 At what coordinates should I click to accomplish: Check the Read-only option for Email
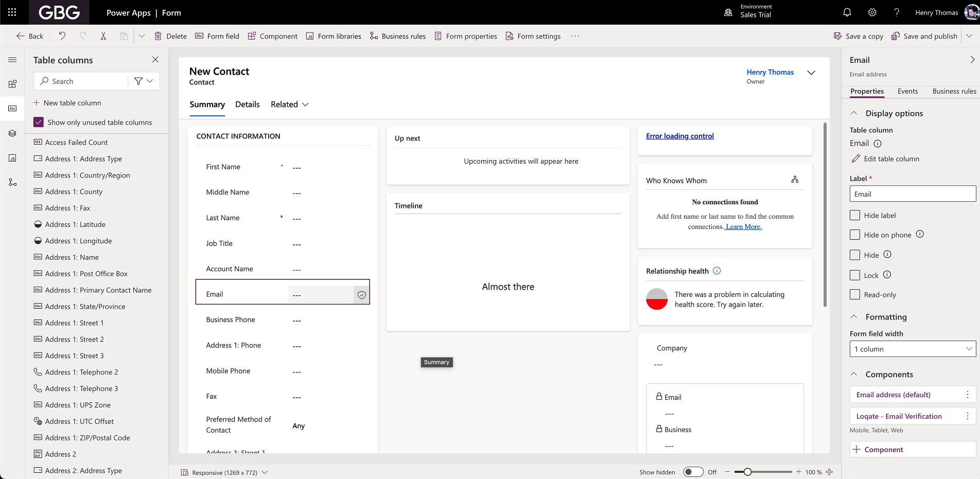854,294
